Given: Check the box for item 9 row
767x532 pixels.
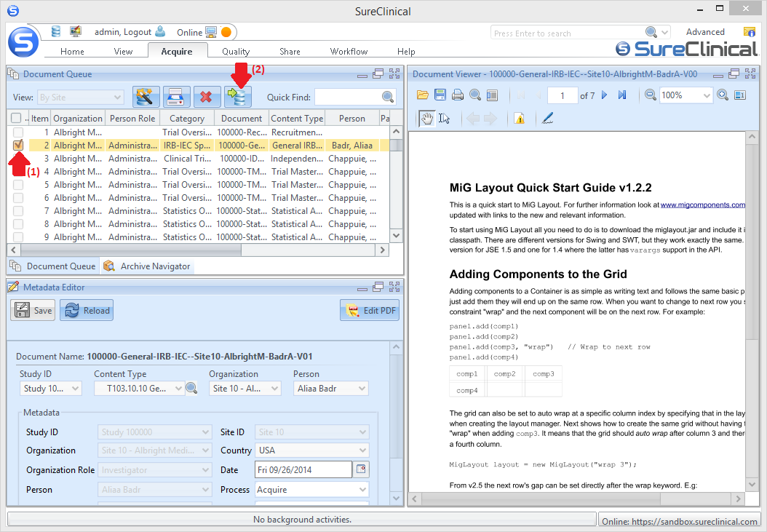Looking at the screenshot, I should pyautogui.click(x=18, y=237).
